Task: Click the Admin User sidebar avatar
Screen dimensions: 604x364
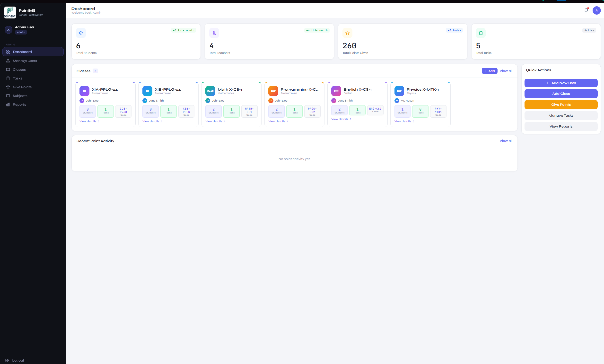Action: pyautogui.click(x=8, y=30)
